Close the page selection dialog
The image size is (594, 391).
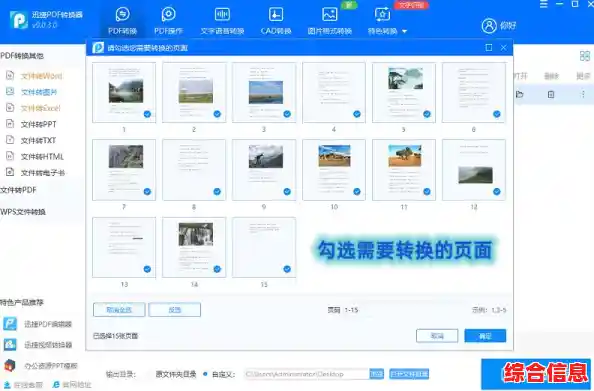coord(503,47)
